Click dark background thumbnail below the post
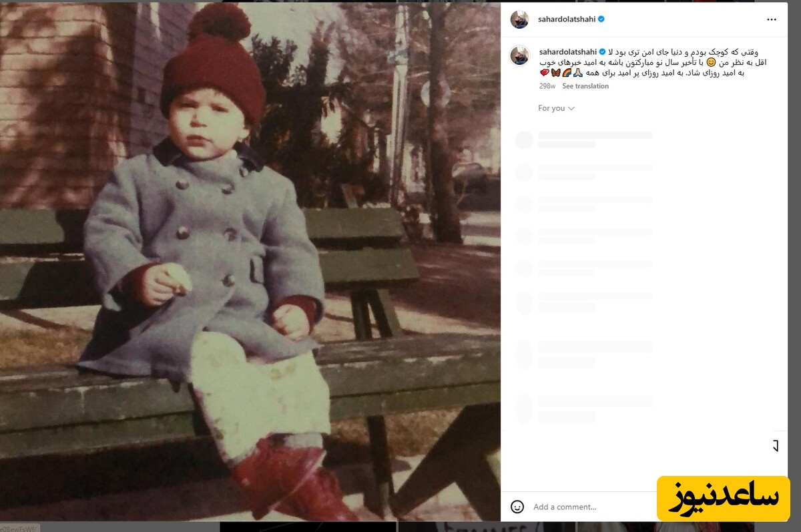This screenshot has width=801, height=532. tap(309, 527)
